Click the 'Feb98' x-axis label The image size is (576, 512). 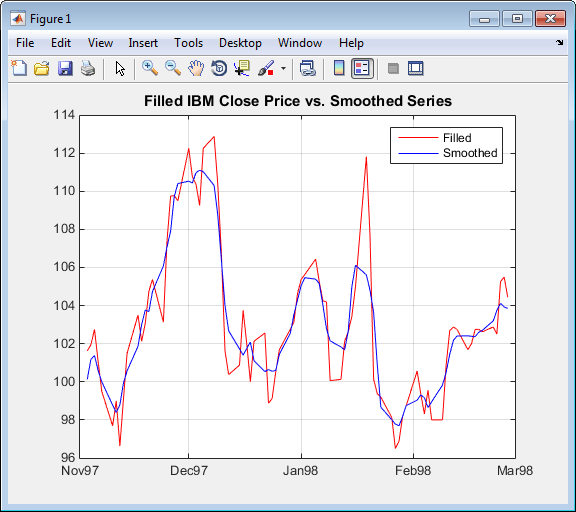coord(413,470)
